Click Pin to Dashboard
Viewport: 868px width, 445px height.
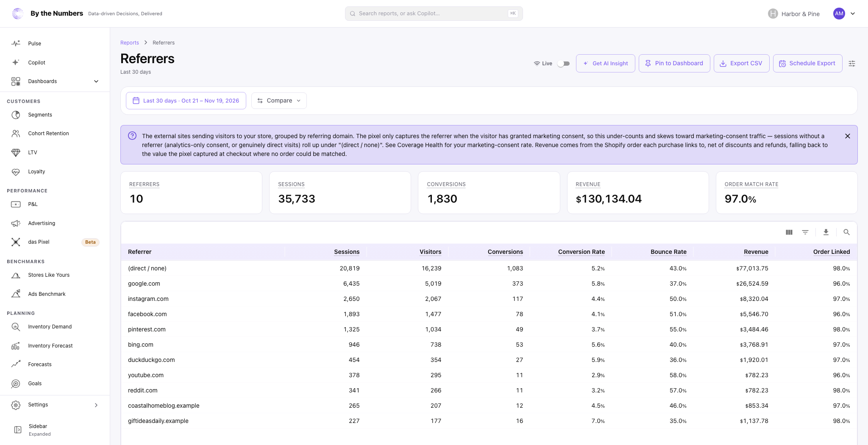[674, 64]
